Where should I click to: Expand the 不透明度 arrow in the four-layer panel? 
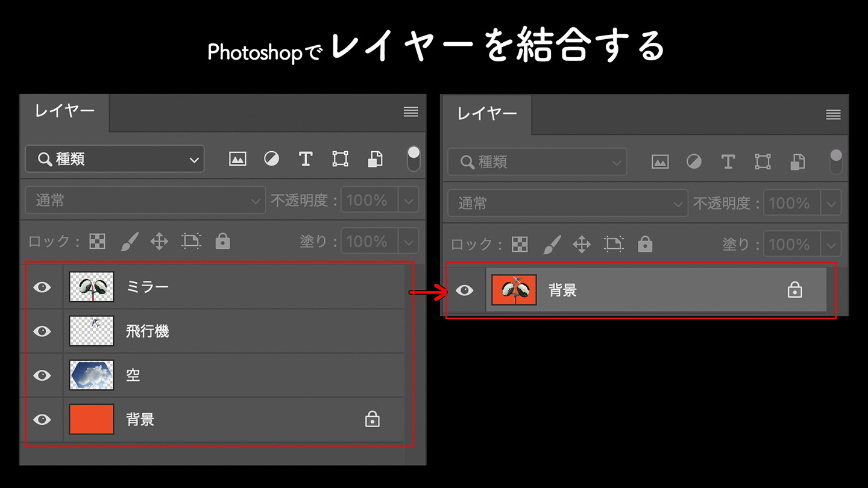(409, 201)
